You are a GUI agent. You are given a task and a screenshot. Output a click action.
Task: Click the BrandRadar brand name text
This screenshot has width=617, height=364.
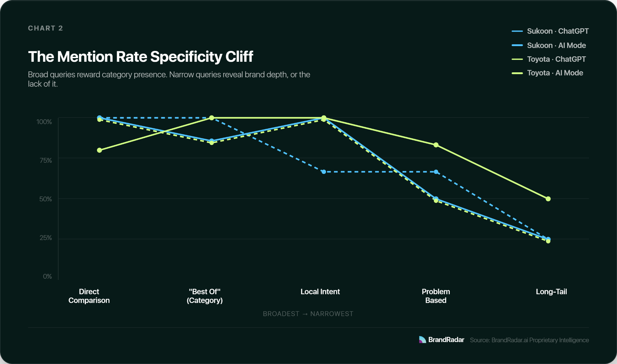(x=446, y=340)
